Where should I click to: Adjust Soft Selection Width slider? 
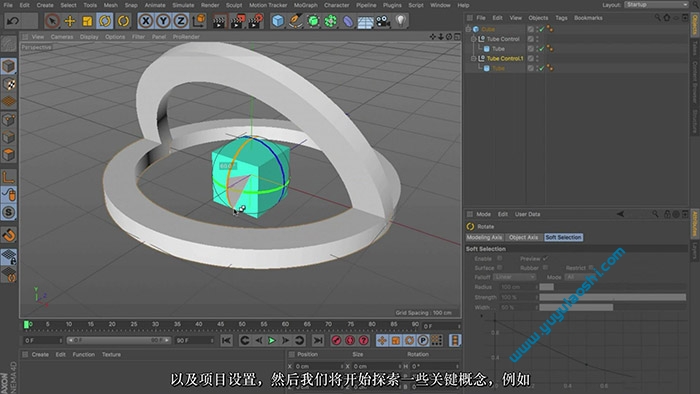point(612,307)
